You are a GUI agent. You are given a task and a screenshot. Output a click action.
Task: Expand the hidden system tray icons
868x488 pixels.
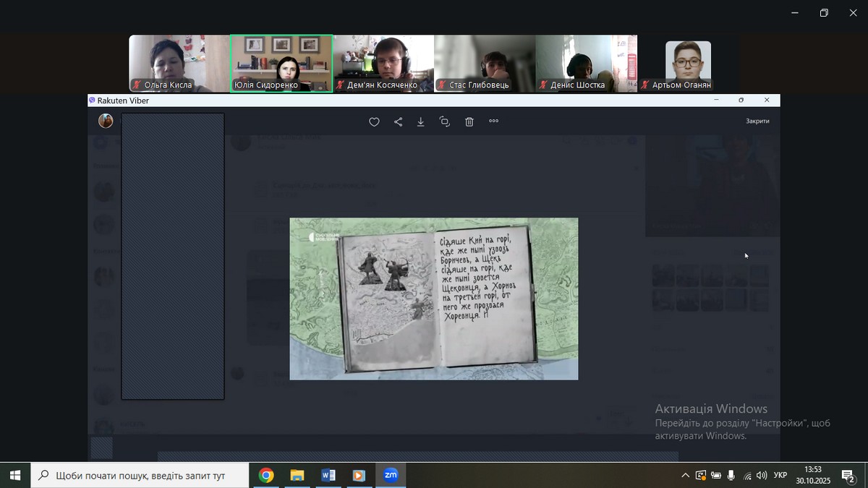click(685, 476)
